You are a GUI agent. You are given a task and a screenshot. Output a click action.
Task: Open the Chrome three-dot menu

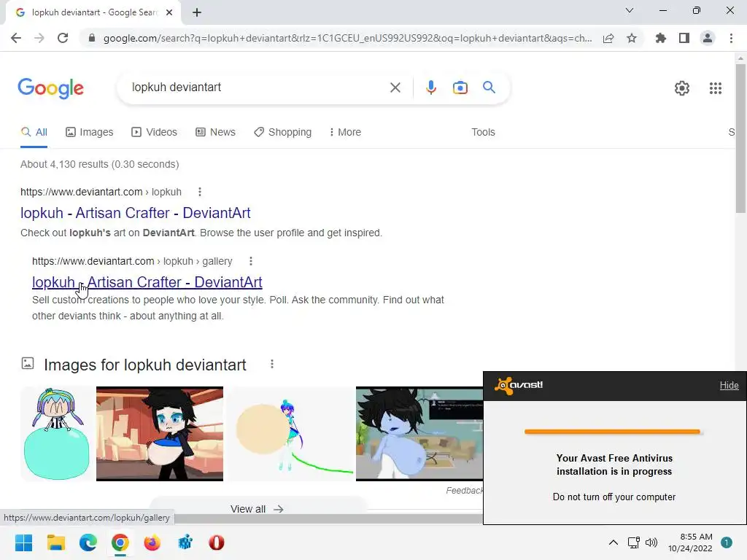(x=731, y=38)
